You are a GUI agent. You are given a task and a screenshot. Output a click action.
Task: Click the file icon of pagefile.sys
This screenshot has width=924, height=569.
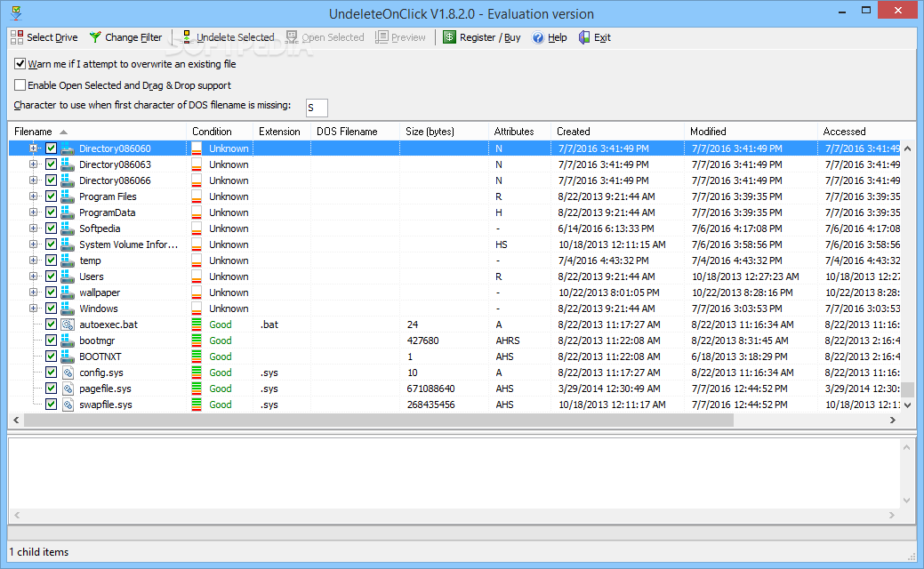[68, 389]
